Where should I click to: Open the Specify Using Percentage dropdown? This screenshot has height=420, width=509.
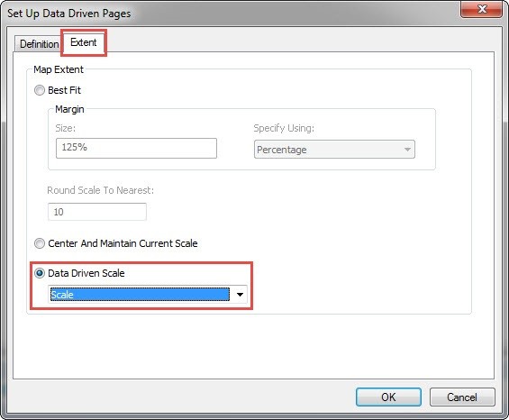click(334, 150)
